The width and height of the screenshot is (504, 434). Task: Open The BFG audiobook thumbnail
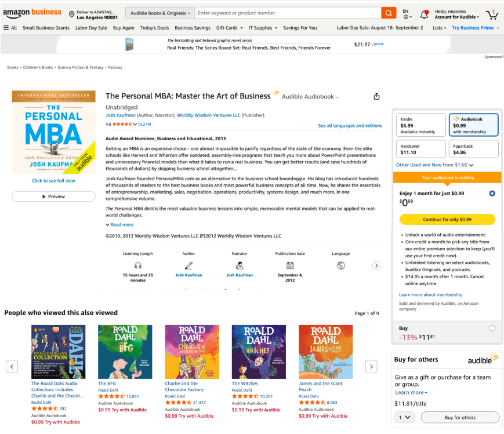click(x=125, y=352)
